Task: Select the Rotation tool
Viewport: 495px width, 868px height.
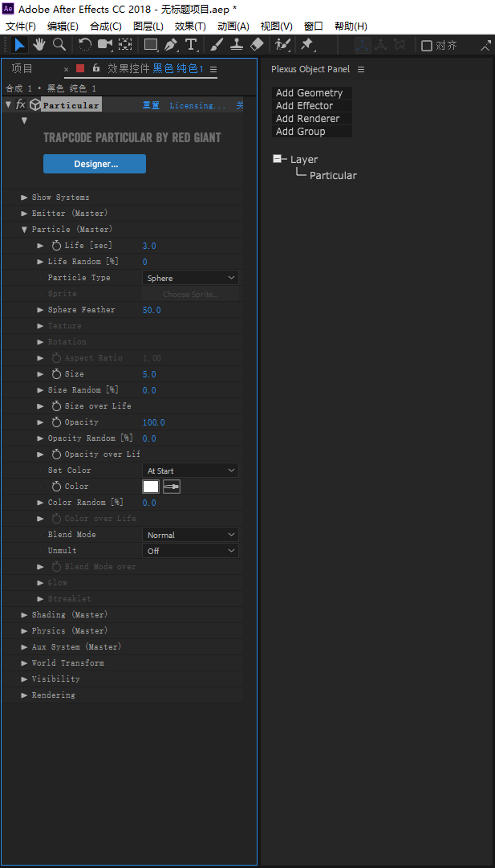Action: point(84,45)
